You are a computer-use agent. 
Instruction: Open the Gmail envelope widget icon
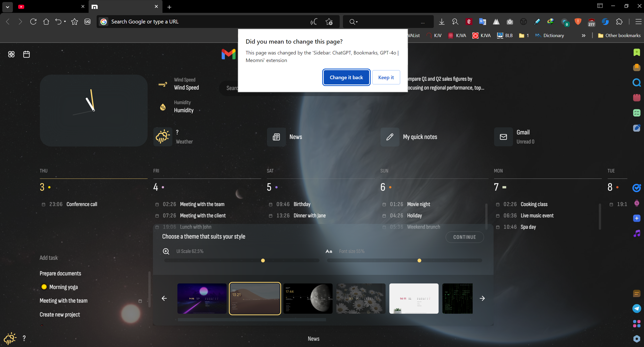pyautogui.click(x=503, y=137)
